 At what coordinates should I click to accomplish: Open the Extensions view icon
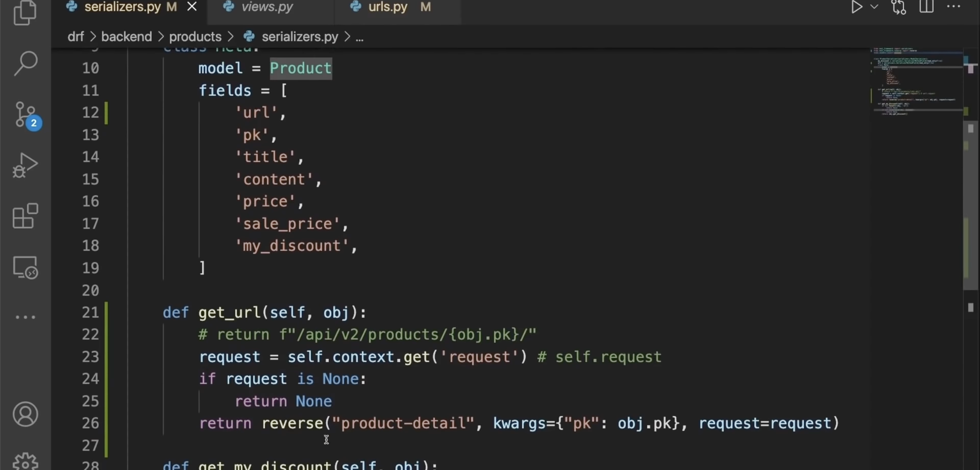(26, 216)
